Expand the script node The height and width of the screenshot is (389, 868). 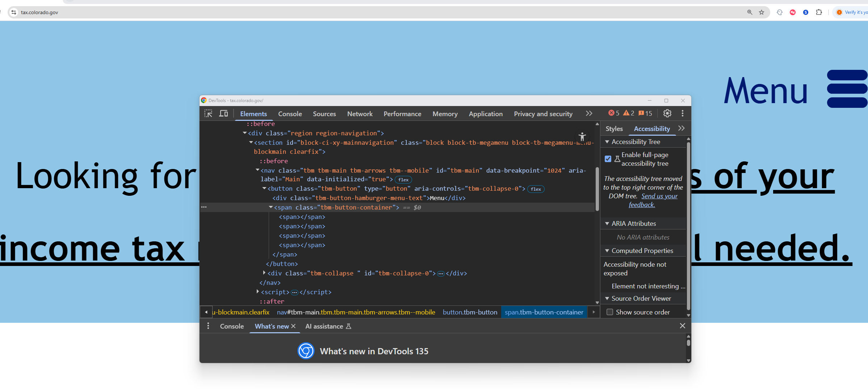[x=257, y=292]
